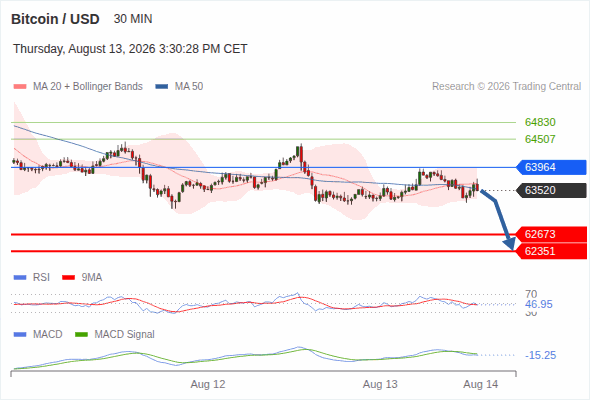The image size is (590, 400).
Task: Click the MACD Signal green legend swatch
Action: pos(81,335)
